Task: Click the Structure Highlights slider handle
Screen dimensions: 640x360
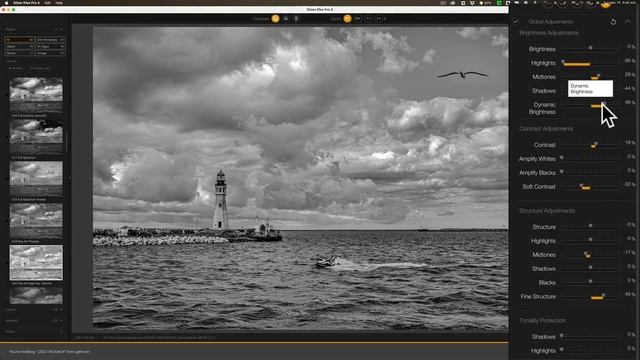Action: click(x=590, y=240)
